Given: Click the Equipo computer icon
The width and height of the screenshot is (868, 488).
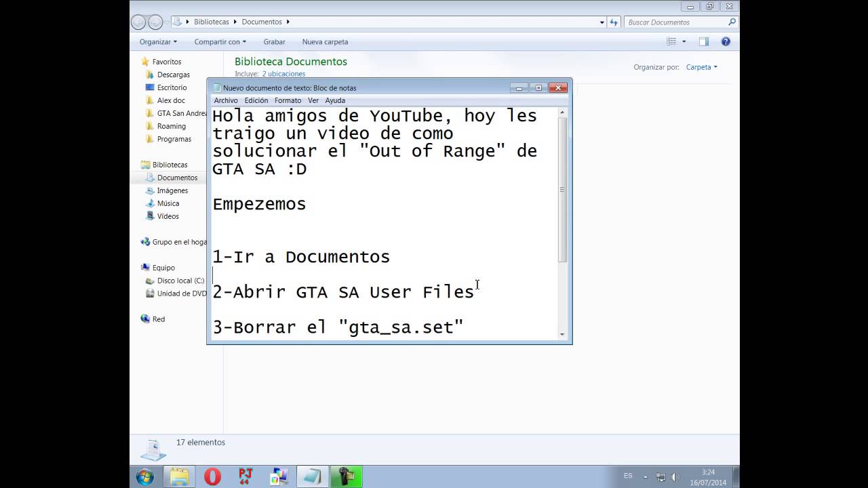Looking at the screenshot, I should 145,268.
